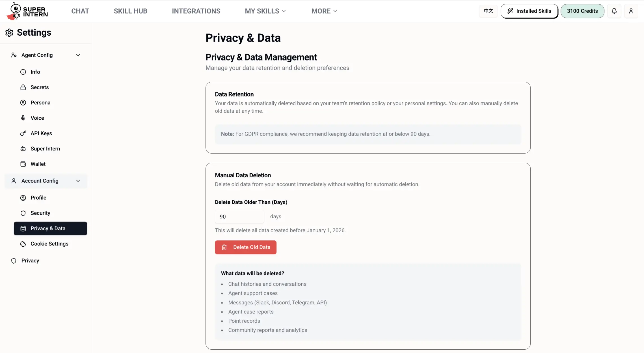644x353 pixels.
Task: Open Installed Skills
Action: point(529,11)
